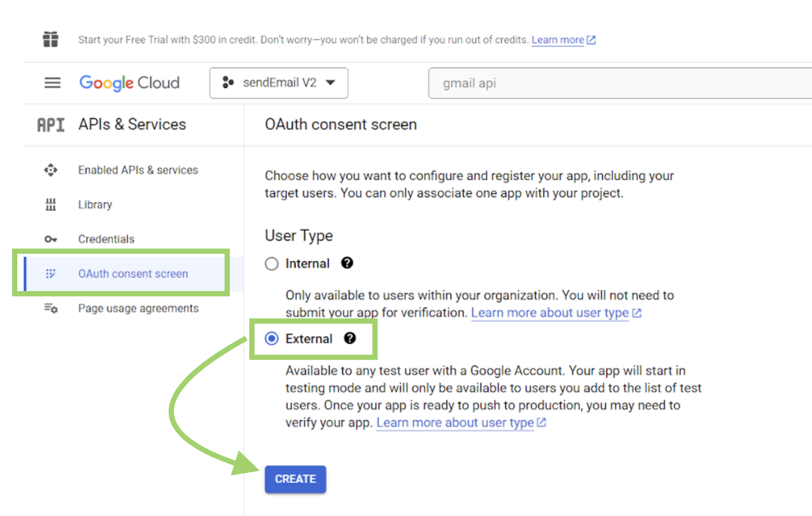Click the APIs & Services logo icon
The height and width of the screenshot is (516, 812).
pos(50,125)
